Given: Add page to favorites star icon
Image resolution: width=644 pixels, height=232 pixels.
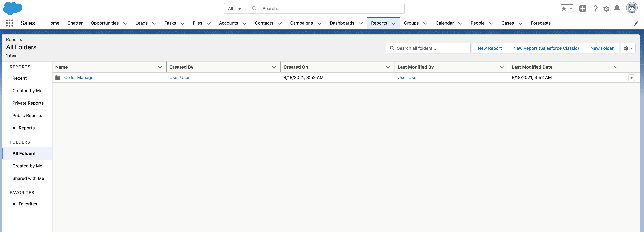Looking at the screenshot, I should 564,9.
